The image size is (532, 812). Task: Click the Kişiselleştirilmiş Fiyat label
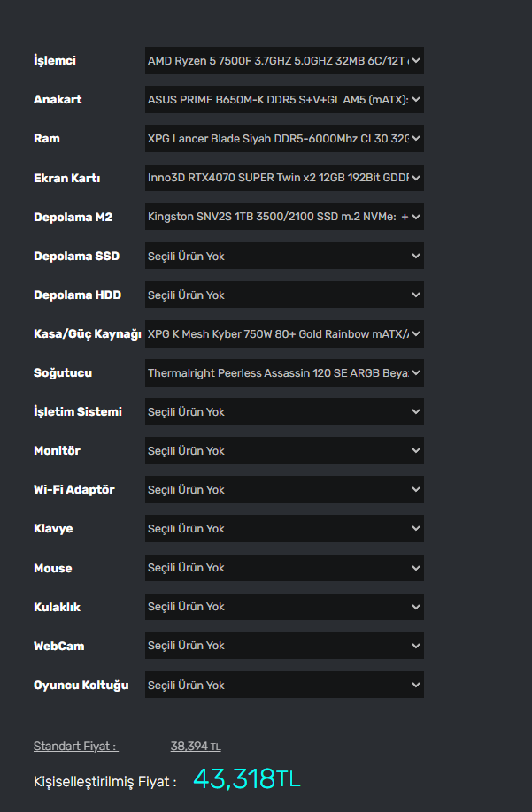105,781
